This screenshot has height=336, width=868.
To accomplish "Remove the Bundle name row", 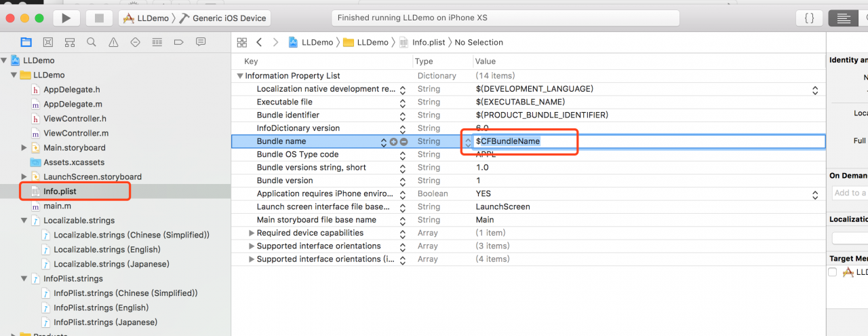I will 403,141.
